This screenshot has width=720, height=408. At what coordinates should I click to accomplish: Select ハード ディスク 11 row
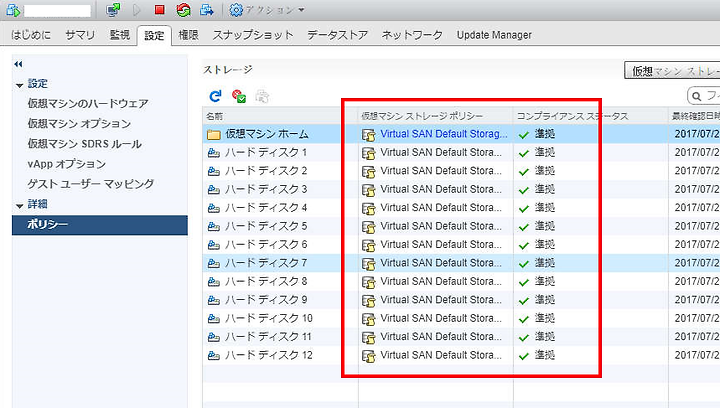point(461,336)
